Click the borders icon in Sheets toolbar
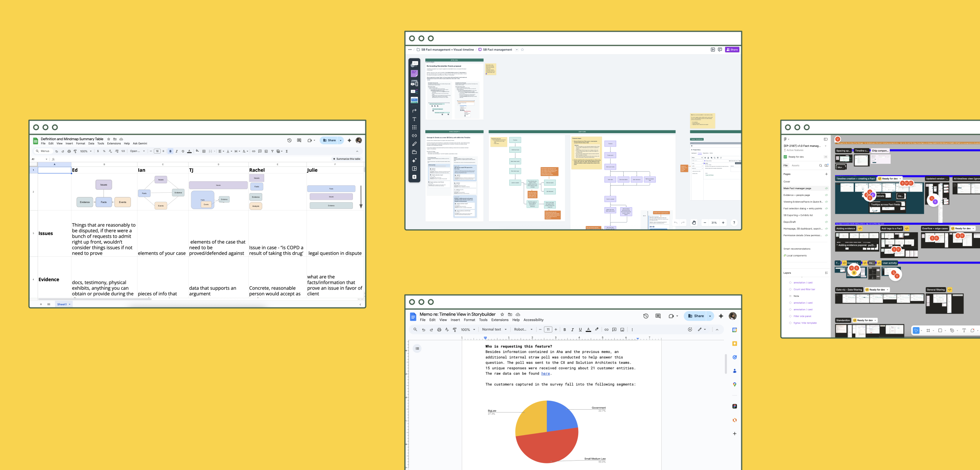The height and width of the screenshot is (470, 980). [204, 151]
